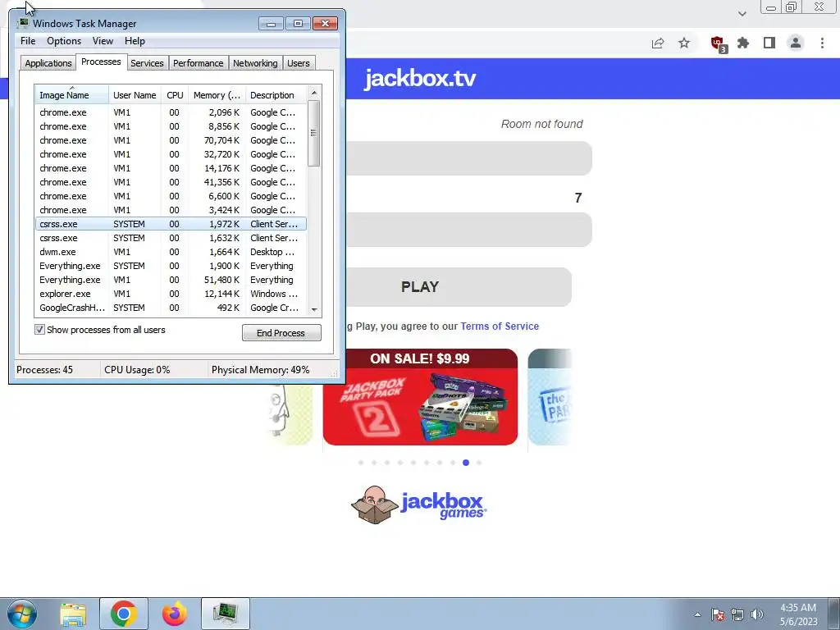840x630 pixels.
Task: Show hidden tray icons arrow
Action: 697,614
